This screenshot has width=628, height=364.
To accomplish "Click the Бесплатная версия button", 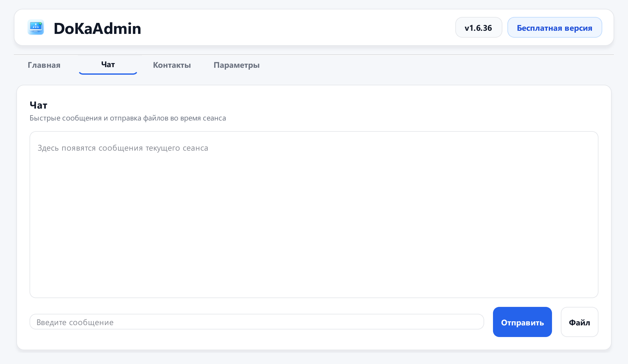I will 555,28.
